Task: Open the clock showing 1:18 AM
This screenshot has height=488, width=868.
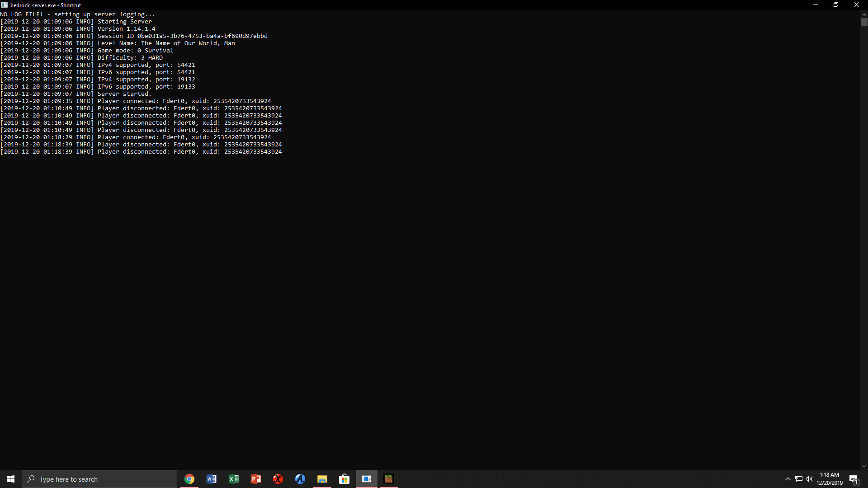Action: click(830, 479)
